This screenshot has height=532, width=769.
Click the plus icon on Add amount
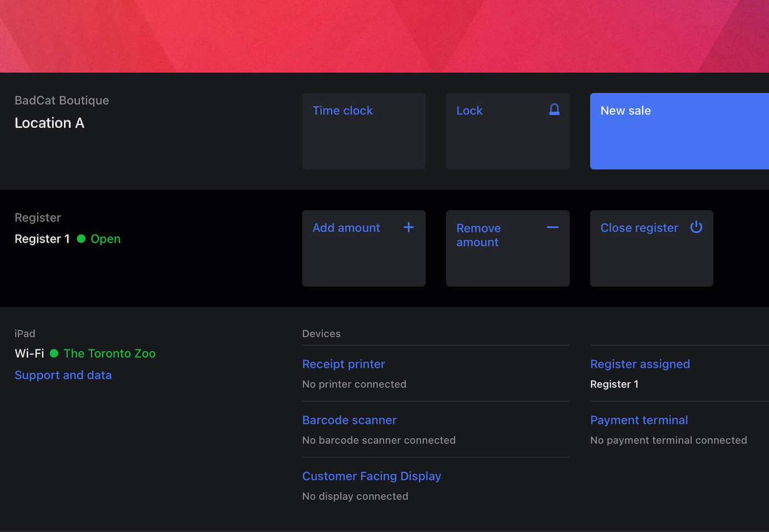[409, 227]
